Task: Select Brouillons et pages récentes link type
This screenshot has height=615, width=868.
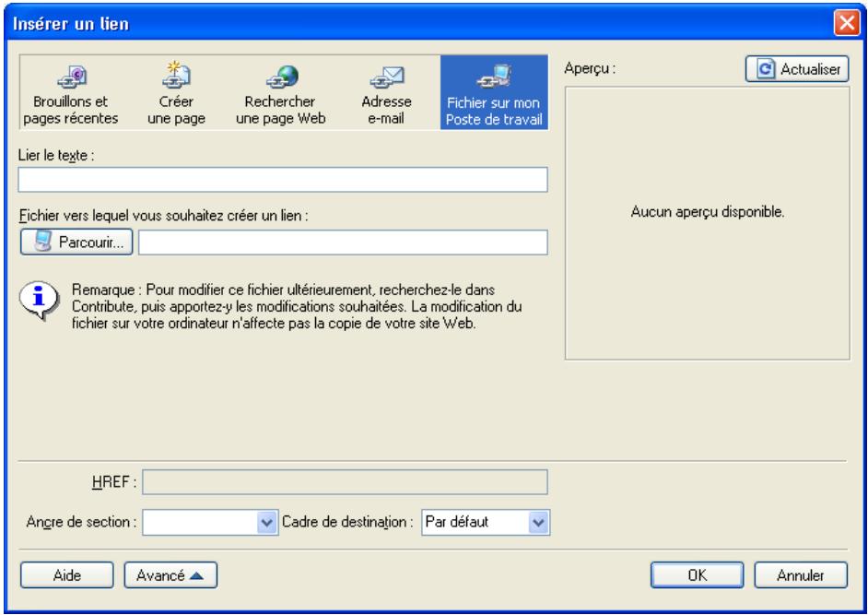Action: [x=70, y=93]
